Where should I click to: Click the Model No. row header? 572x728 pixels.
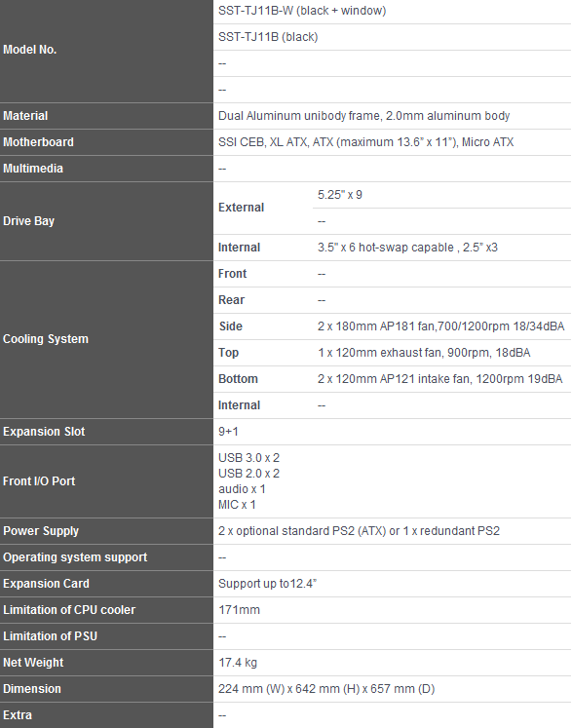(x=106, y=50)
